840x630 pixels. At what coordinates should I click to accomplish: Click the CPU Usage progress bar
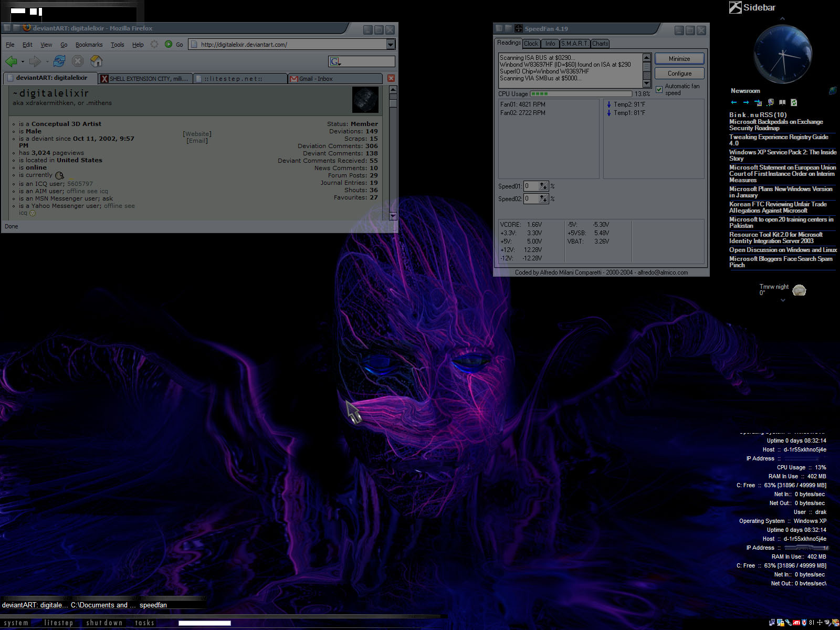pyautogui.click(x=581, y=94)
